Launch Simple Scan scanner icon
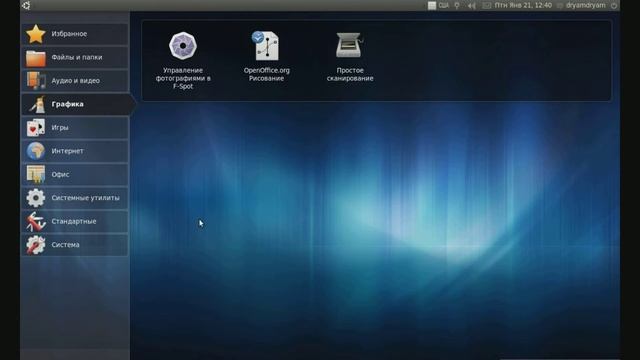The height and width of the screenshot is (360, 640). [x=349, y=45]
